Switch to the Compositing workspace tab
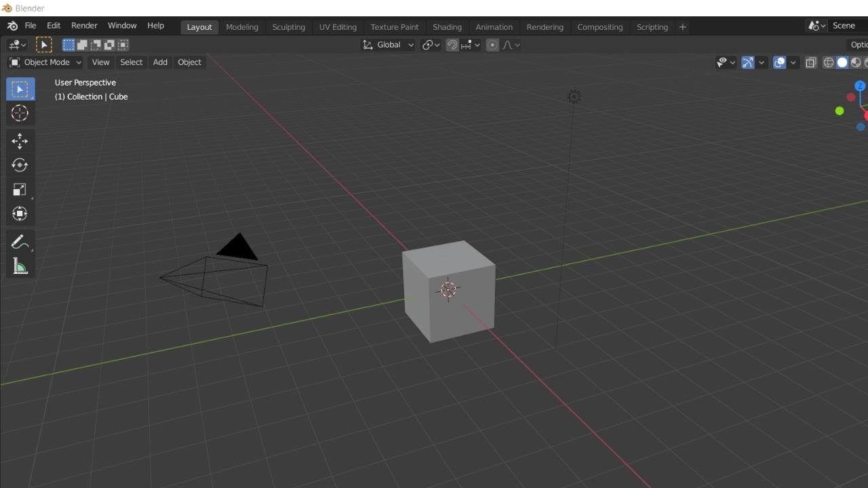Screen dimensions: 868x488 [x=599, y=27]
